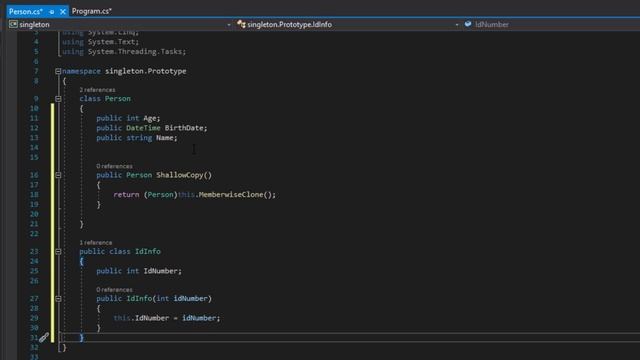The height and width of the screenshot is (360, 640).
Task: Open '0 references' above ShallowCopy
Action: pos(114,166)
